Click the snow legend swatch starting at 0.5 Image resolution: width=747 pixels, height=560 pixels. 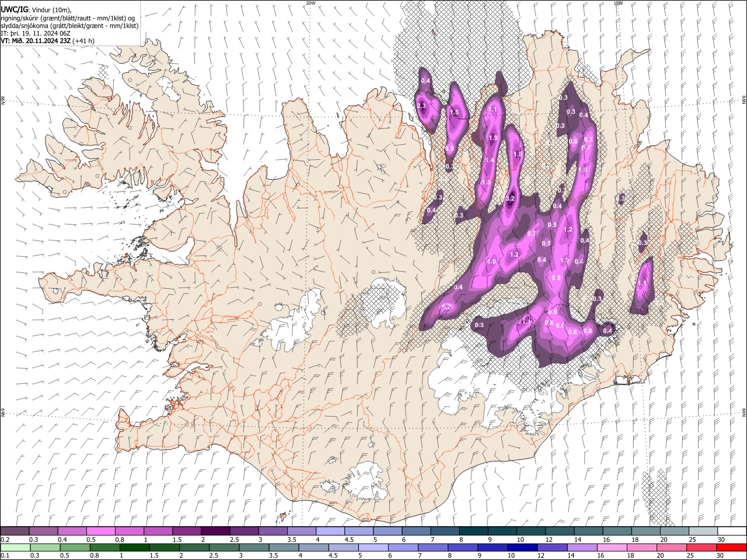click(100, 531)
